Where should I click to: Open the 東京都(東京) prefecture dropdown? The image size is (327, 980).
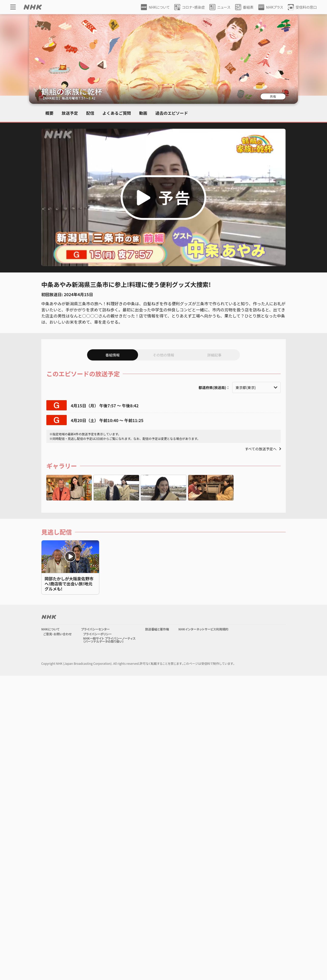tap(256, 388)
